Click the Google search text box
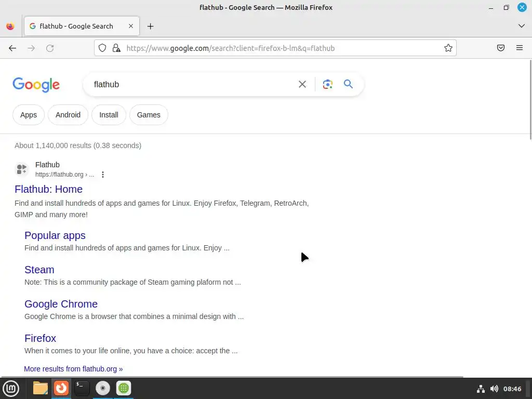532x399 pixels. tap(192, 84)
